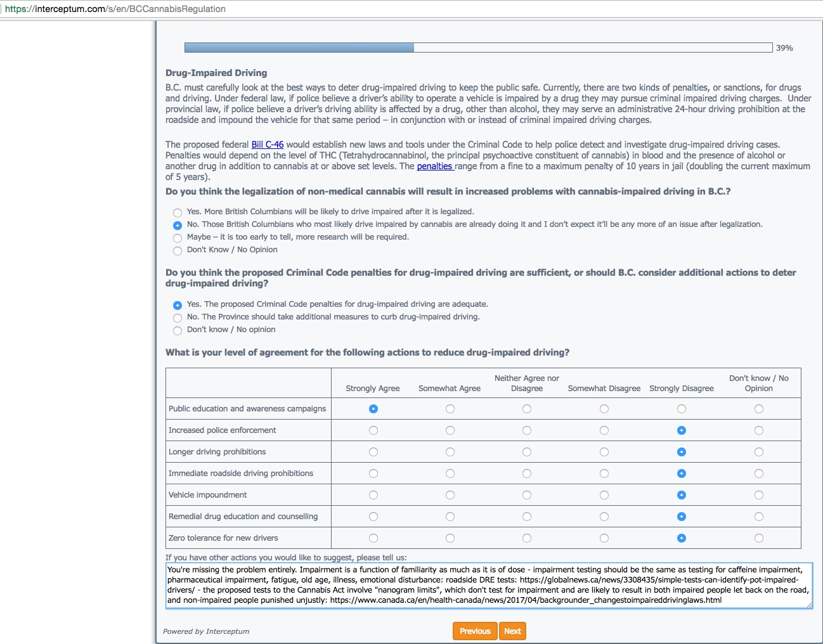
Task: Choose 'No. The Province should take additional measures'
Action: [x=178, y=318]
